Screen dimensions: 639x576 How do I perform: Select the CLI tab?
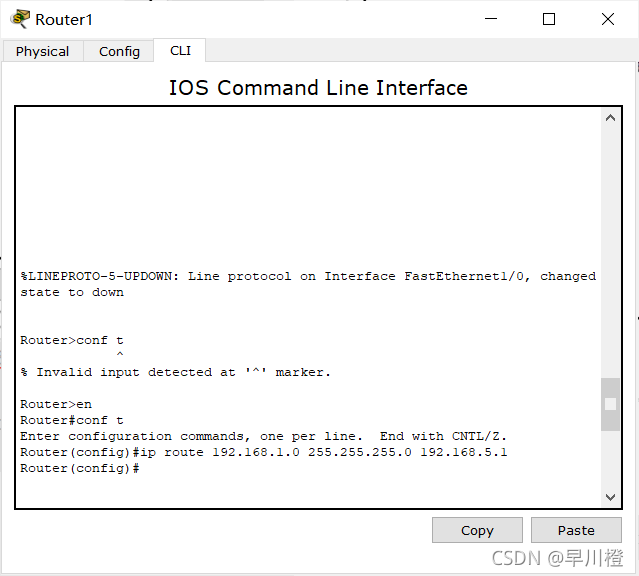point(180,50)
